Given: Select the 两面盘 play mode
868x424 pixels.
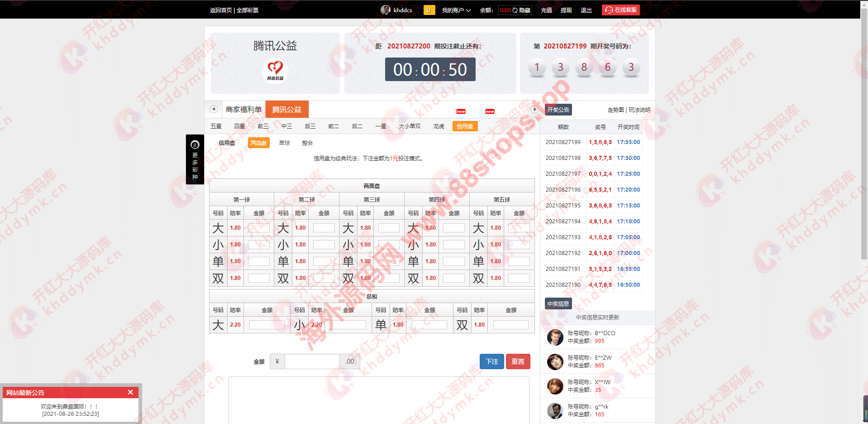Looking at the screenshot, I should (258, 143).
